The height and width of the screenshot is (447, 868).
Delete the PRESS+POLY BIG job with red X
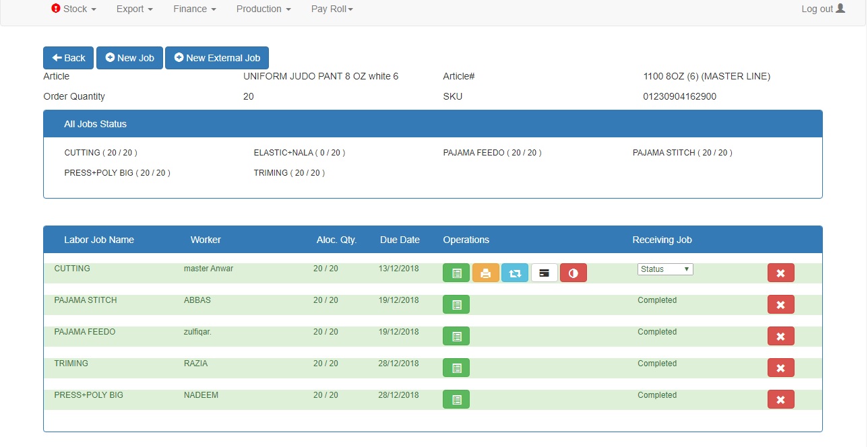780,399
